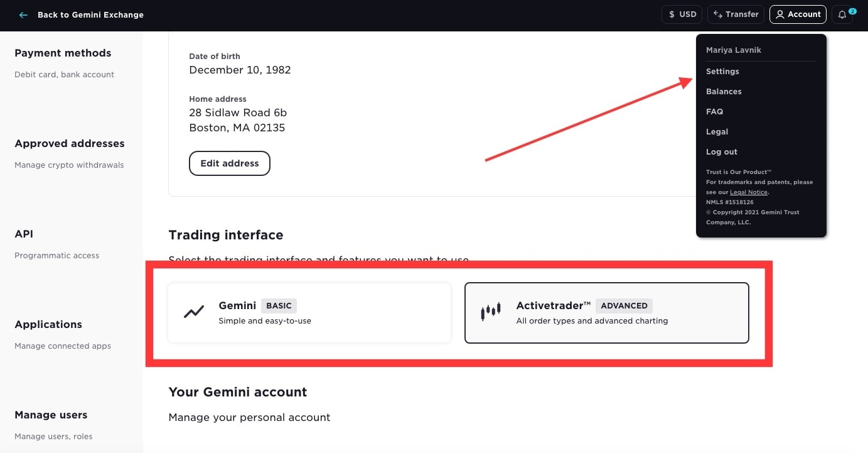The image size is (868, 453).
Task: Select Log out from the account menu
Action: [721, 151]
